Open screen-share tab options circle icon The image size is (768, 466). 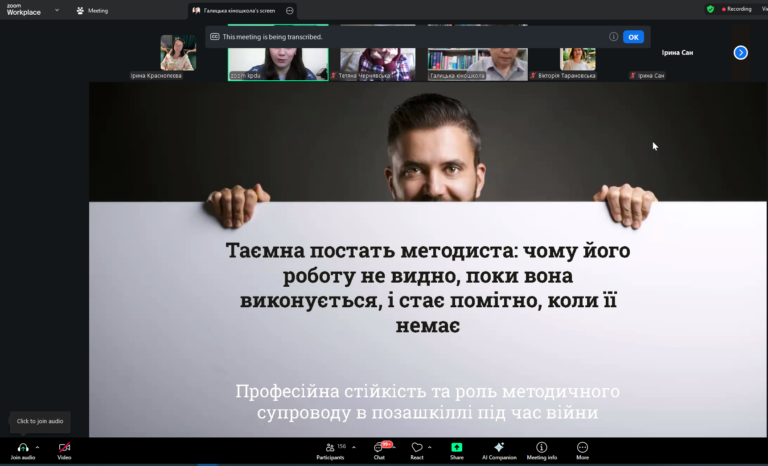289,10
